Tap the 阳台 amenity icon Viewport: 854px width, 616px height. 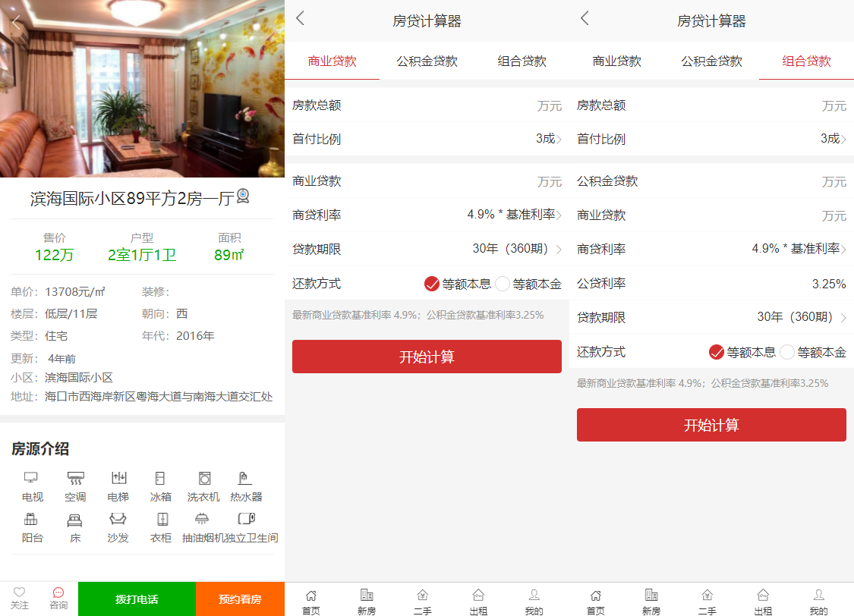click(31, 520)
